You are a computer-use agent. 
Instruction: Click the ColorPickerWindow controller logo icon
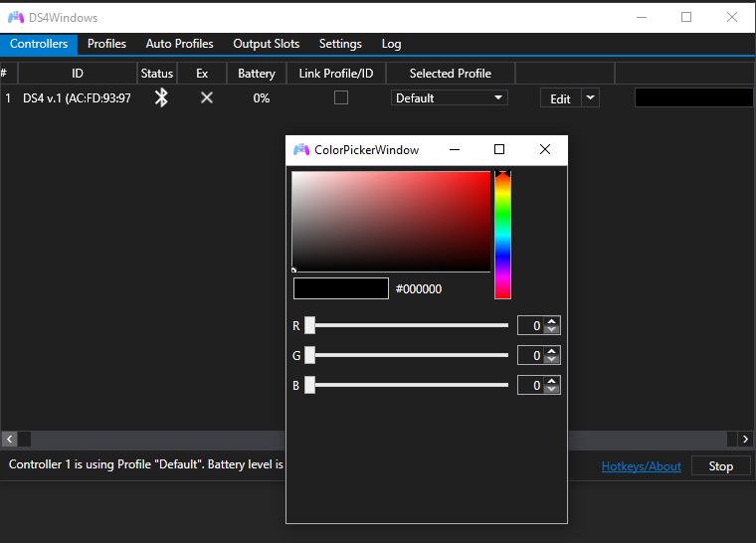(x=301, y=149)
